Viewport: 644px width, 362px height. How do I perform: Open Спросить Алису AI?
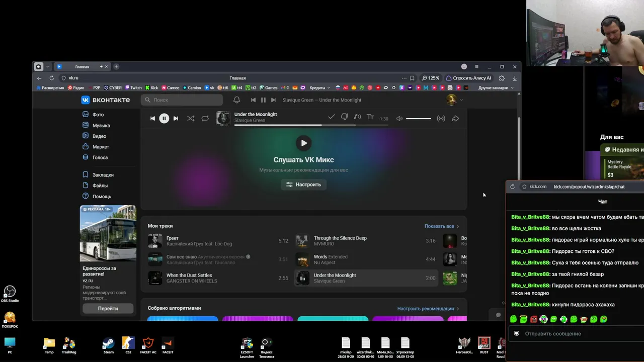tap(469, 78)
